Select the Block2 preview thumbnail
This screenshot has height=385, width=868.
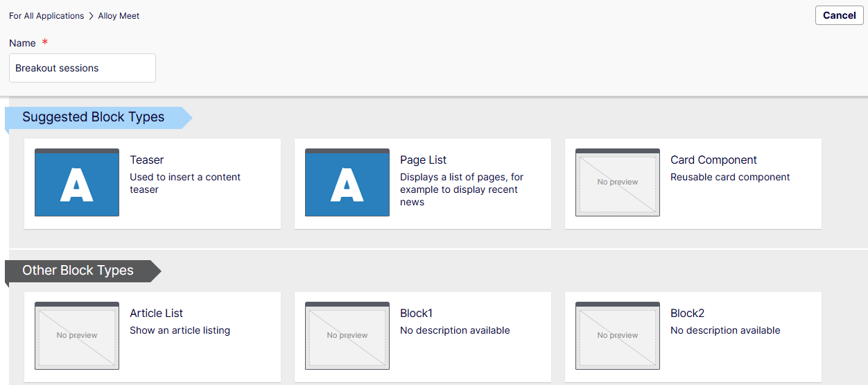click(618, 336)
